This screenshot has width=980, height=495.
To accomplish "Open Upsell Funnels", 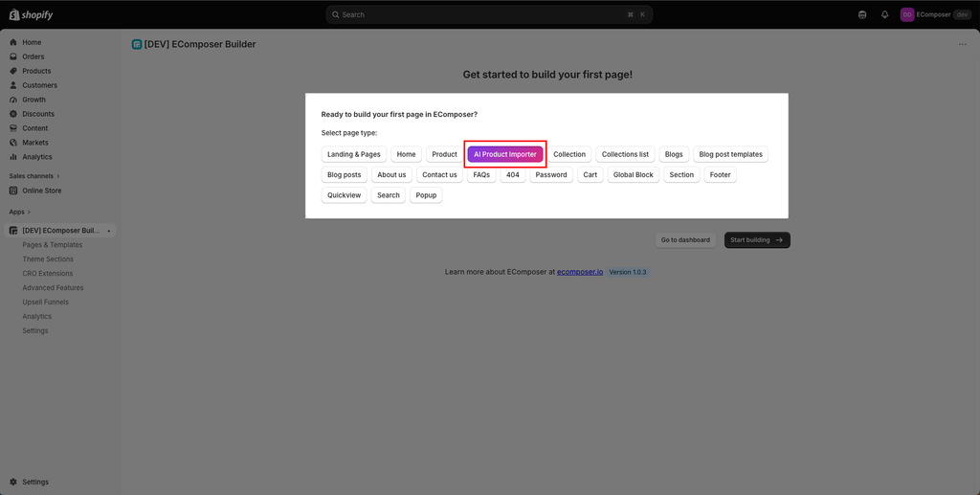I will (x=45, y=303).
